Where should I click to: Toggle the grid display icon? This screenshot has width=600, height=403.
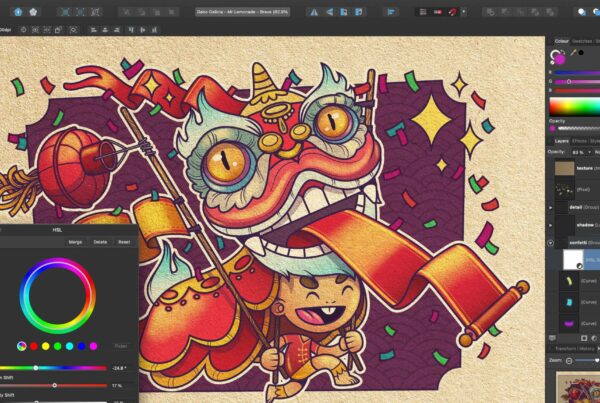click(x=423, y=12)
